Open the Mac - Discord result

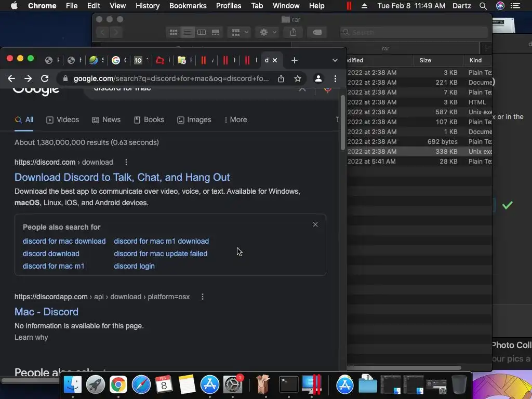[x=46, y=312]
